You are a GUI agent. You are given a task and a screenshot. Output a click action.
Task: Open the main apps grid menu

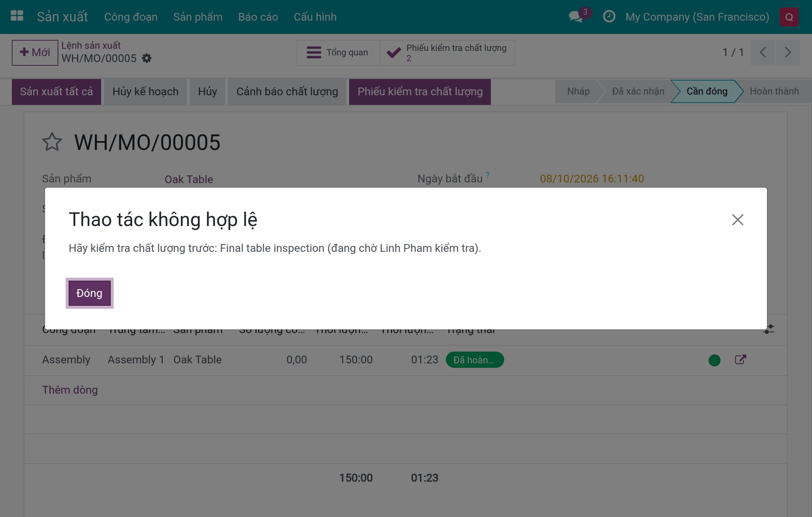[17, 17]
